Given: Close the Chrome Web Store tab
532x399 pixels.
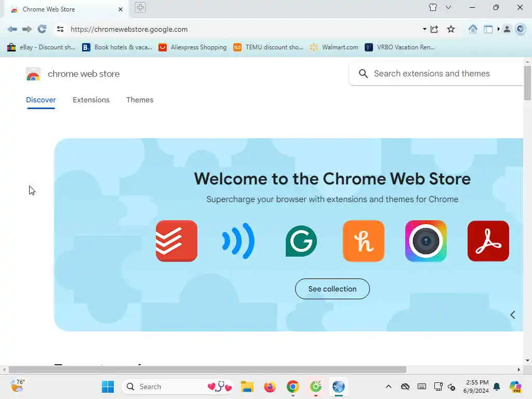Looking at the screenshot, I should (121, 9).
